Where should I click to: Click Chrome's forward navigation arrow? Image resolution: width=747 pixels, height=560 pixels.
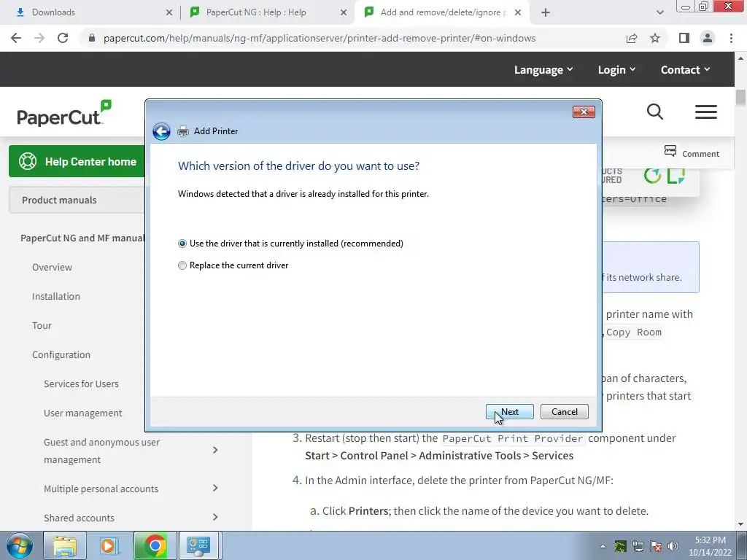[39, 38]
